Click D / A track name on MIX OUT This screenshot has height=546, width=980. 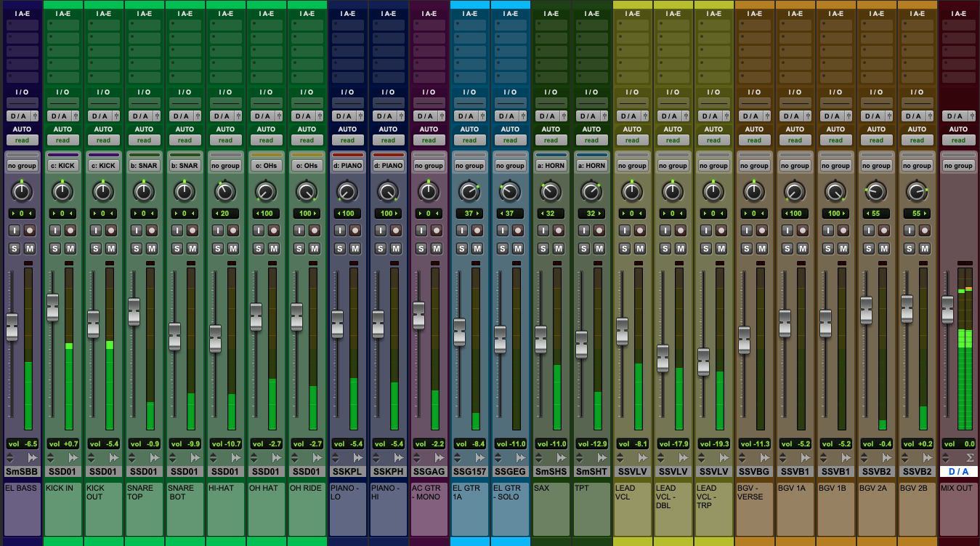coord(958,471)
